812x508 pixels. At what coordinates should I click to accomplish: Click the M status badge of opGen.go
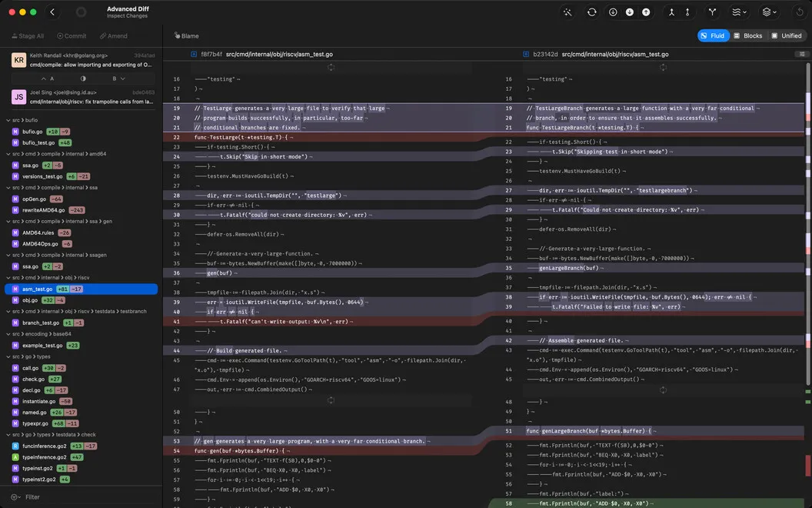(x=15, y=199)
